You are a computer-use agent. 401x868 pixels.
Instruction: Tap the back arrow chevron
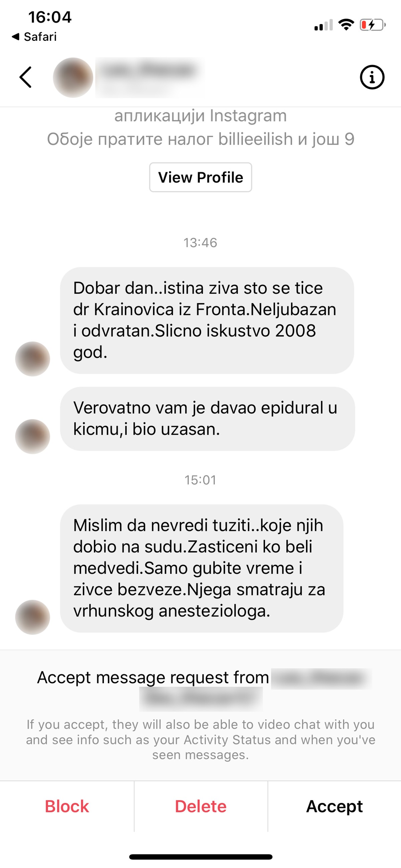[x=26, y=77]
